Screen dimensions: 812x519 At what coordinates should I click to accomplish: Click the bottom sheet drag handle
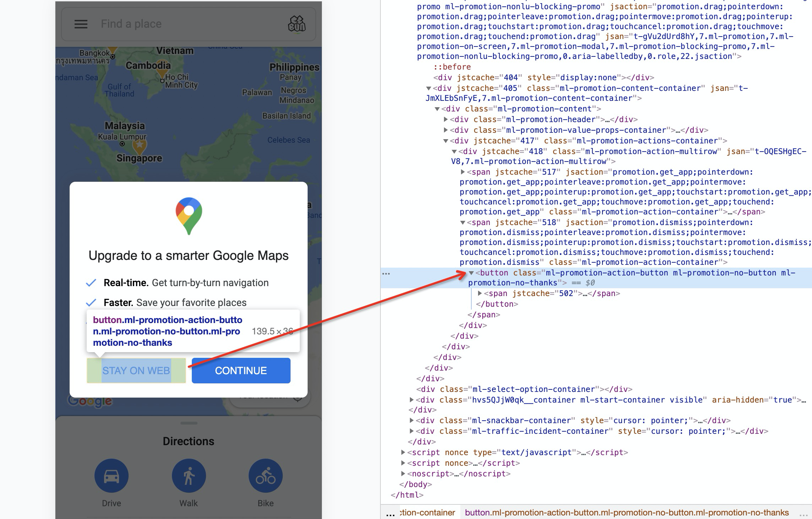(x=189, y=423)
